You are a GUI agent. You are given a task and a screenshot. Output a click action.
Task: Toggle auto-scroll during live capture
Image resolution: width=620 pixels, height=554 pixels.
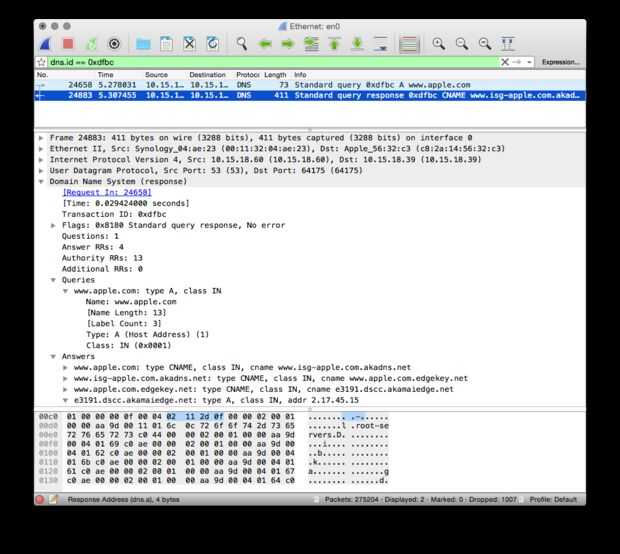[x=381, y=43]
